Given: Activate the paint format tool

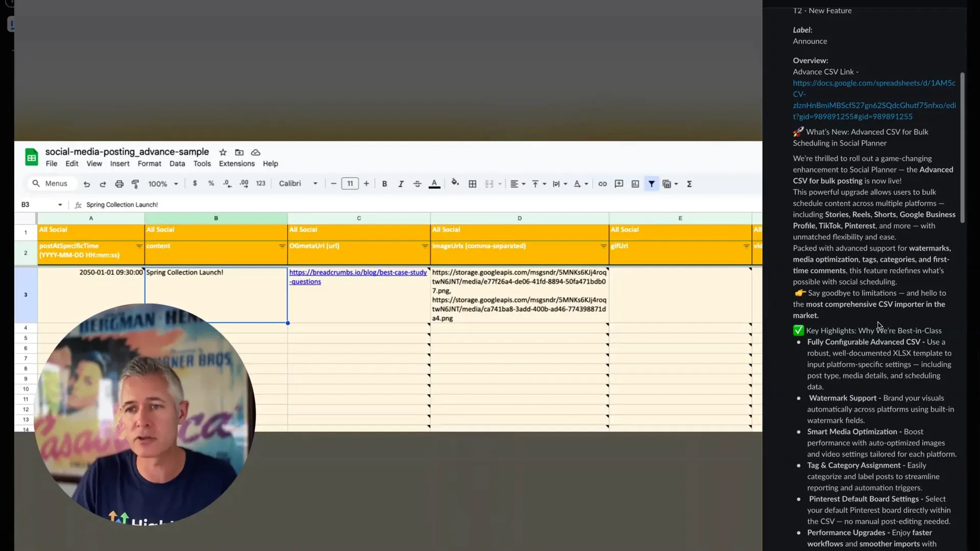Looking at the screenshot, I should [x=135, y=184].
